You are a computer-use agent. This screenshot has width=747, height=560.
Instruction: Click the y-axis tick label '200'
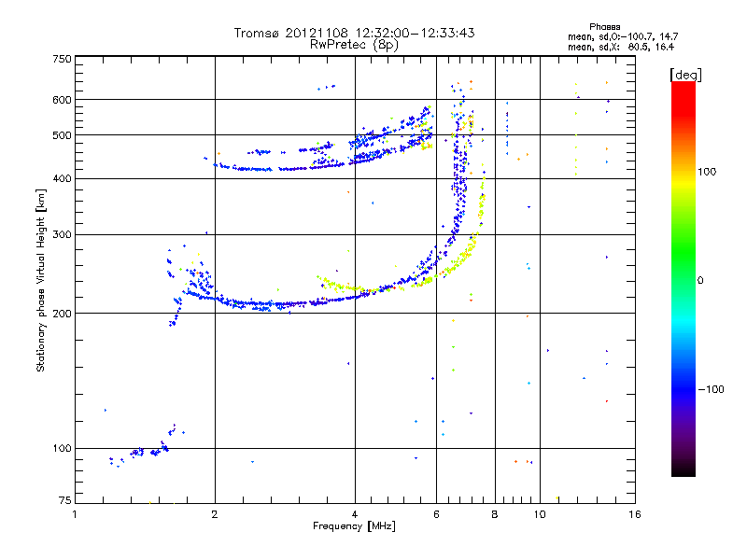click(x=62, y=314)
